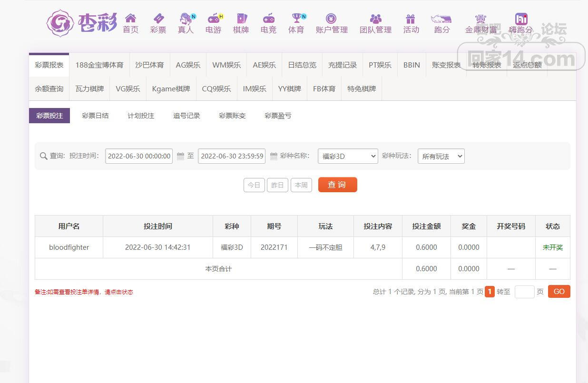Expand the 彩种玩法 dropdown showing 所有玩法
This screenshot has width=588, height=383.
(441, 156)
